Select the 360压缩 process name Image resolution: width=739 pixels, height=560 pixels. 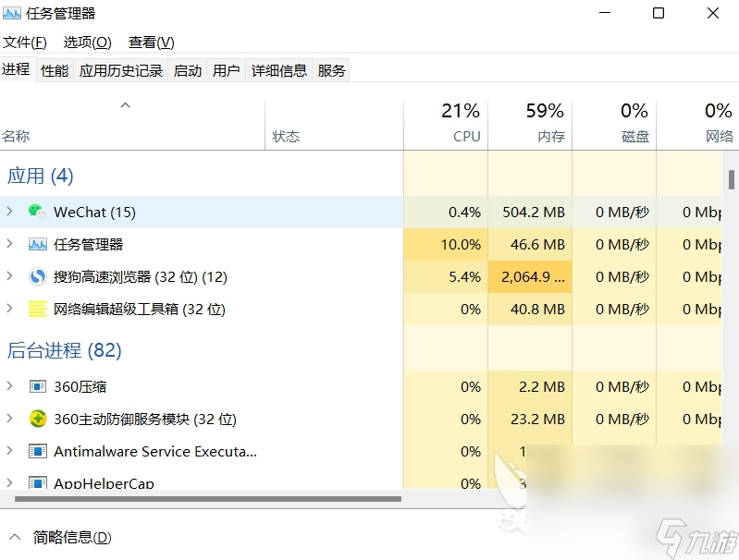click(x=80, y=387)
